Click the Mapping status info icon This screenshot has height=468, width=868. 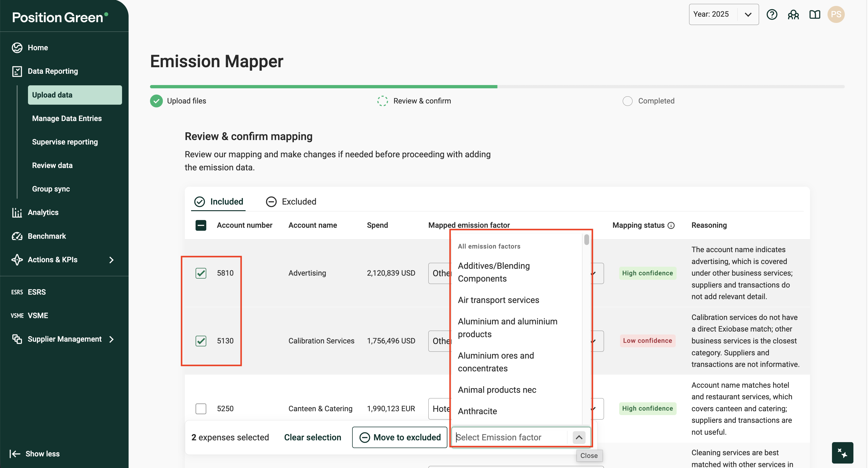click(671, 225)
